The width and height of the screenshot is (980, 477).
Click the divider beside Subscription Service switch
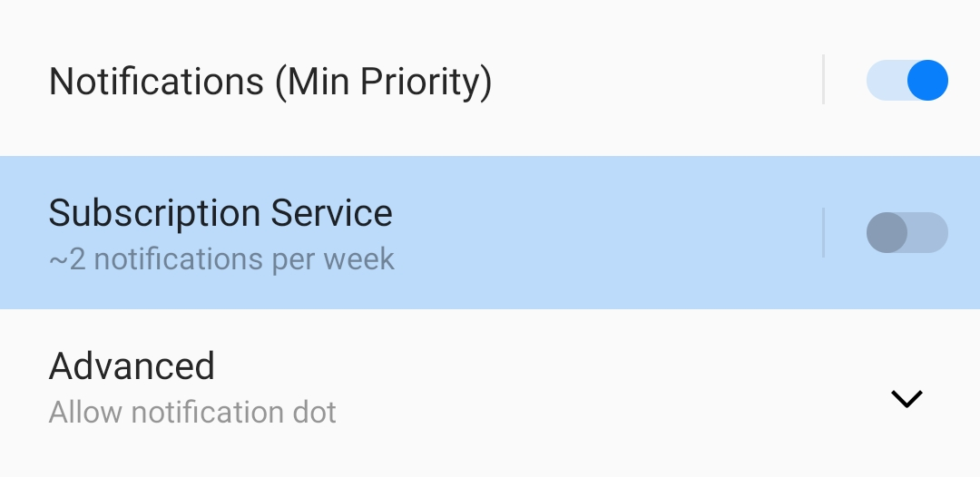(x=823, y=233)
